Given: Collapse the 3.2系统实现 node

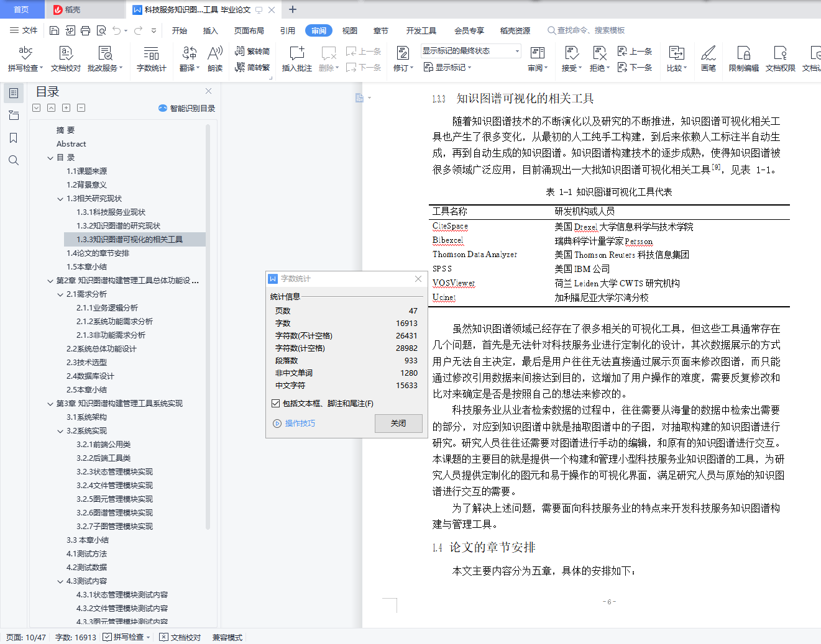Looking at the screenshot, I should pyautogui.click(x=60, y=431).
